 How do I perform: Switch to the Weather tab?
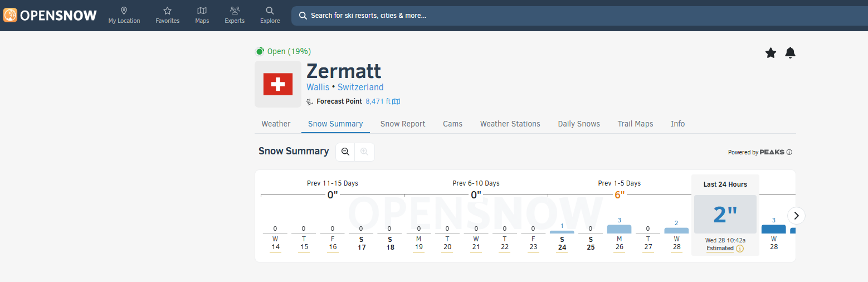(x=276, y=124)
